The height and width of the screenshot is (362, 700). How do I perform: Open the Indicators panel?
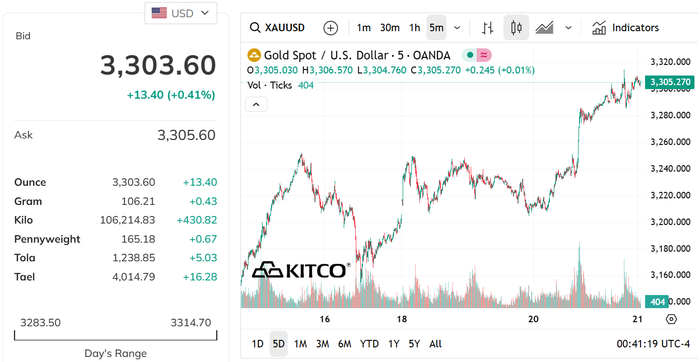coord(625,28)
